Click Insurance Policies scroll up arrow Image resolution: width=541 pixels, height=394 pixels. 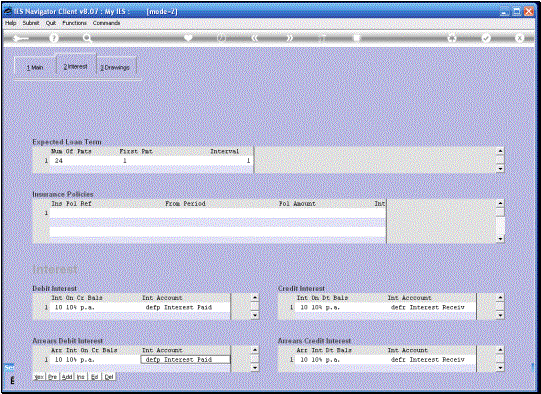pyautogui.click(x=500, y=204)
